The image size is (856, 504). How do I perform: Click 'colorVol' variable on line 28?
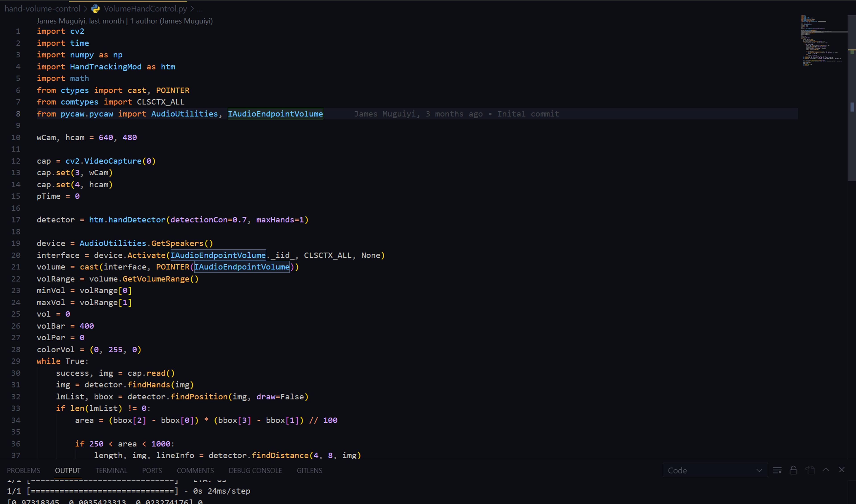pos(55,350)
